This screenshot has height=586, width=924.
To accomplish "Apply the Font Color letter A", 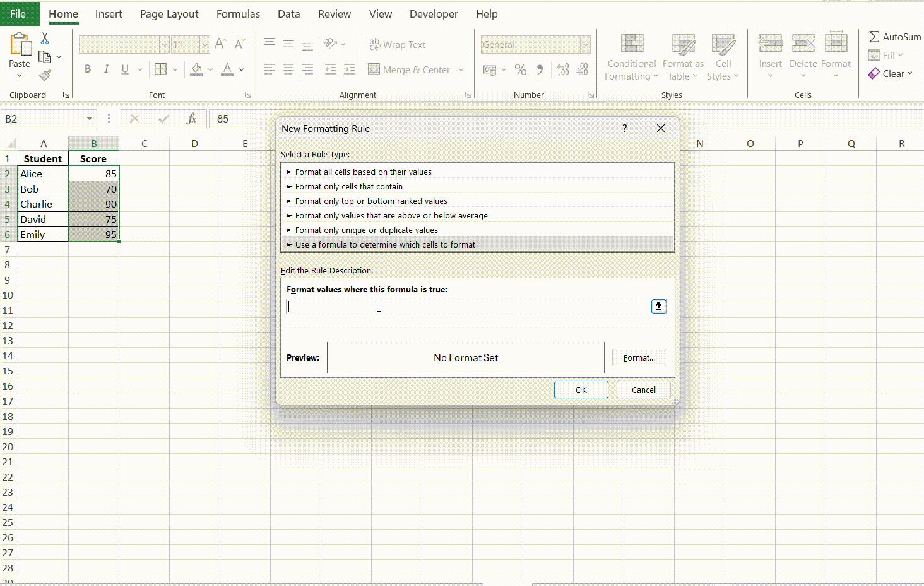I will click(x=227, y=69).
